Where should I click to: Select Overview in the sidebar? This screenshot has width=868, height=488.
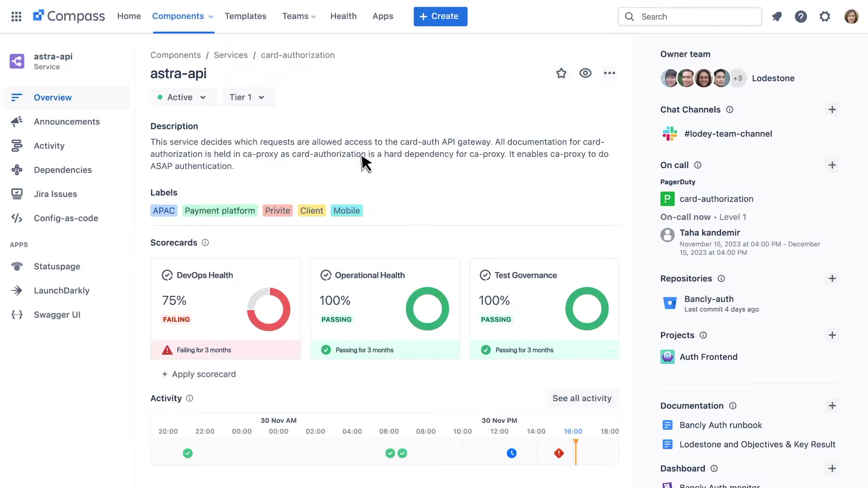[x=67, y=97]
